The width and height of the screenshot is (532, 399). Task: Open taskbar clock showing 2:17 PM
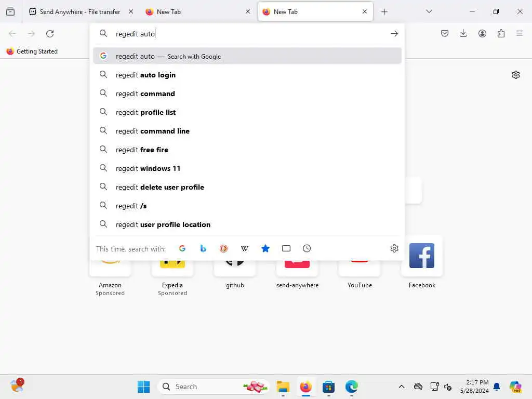pos(474,387)
